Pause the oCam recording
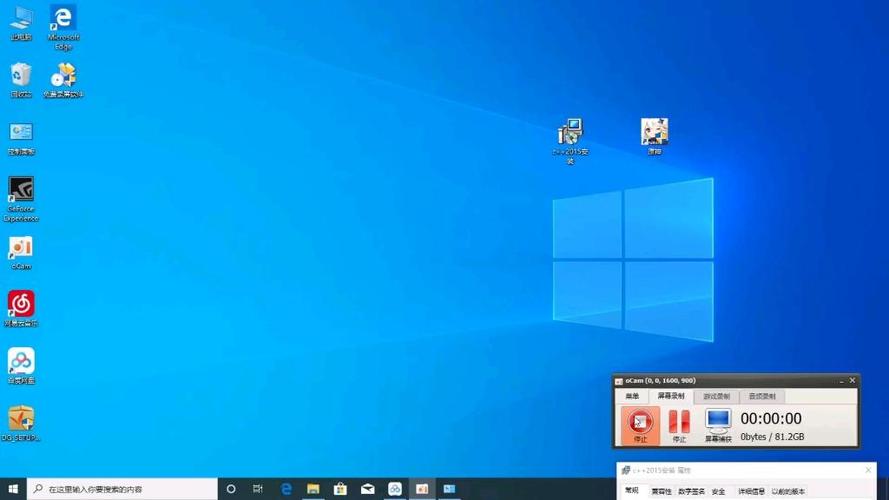This screenshot has width=889, height=500. tap(679, 426)
